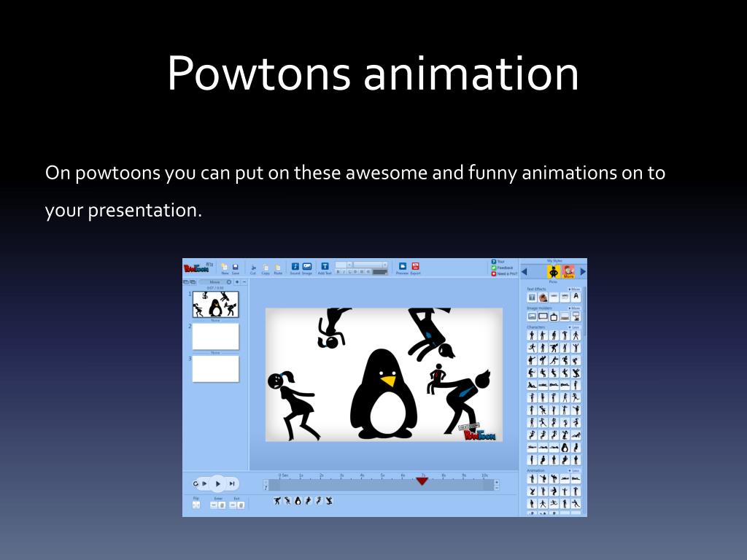This screenshot has width=747, height=560.
Task: Select first character object below timeline
Action: [x=277, y=501]
